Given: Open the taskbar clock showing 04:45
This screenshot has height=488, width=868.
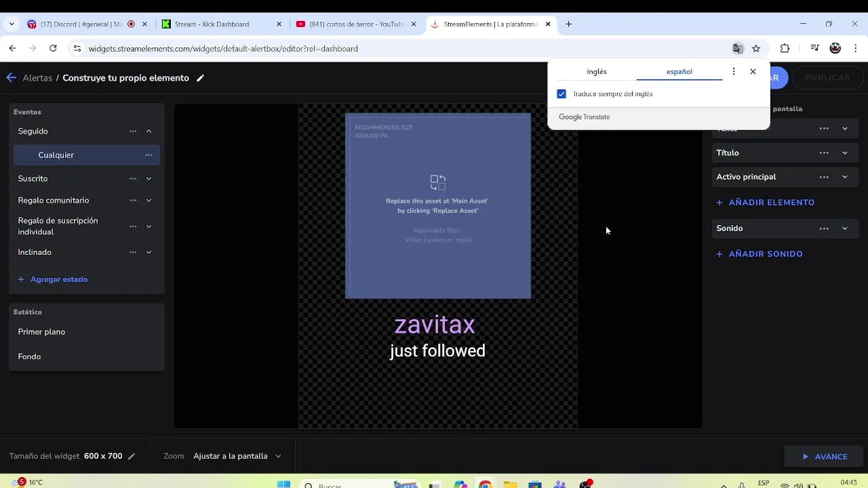Looking at the screenshot, I should 848,483.
